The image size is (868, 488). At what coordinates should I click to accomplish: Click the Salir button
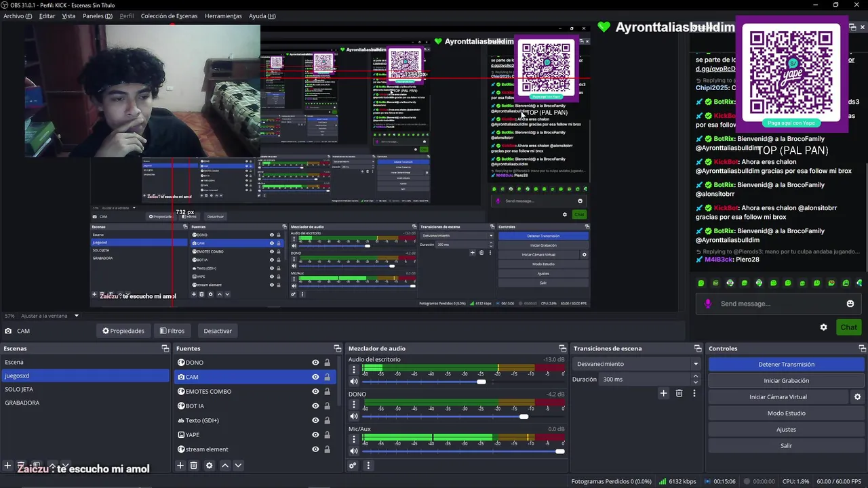point(786,446)
